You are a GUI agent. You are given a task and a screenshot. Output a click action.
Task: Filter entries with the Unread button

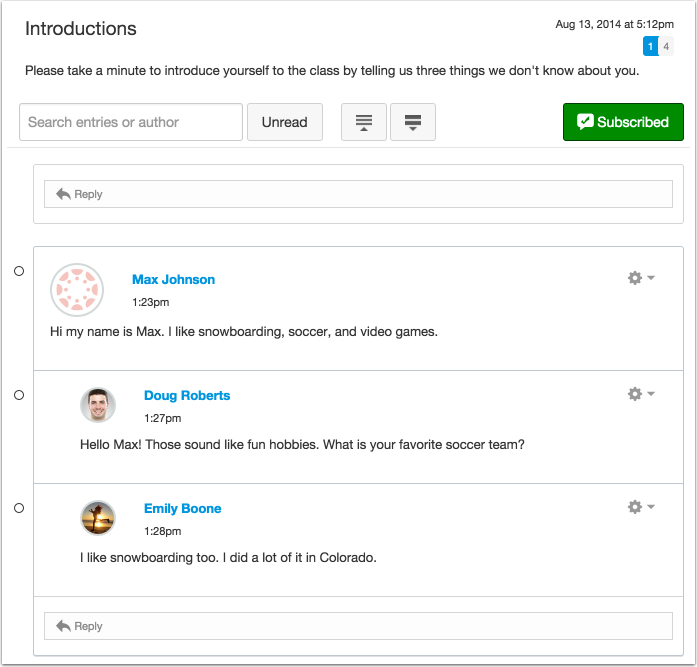coord(285,122)
